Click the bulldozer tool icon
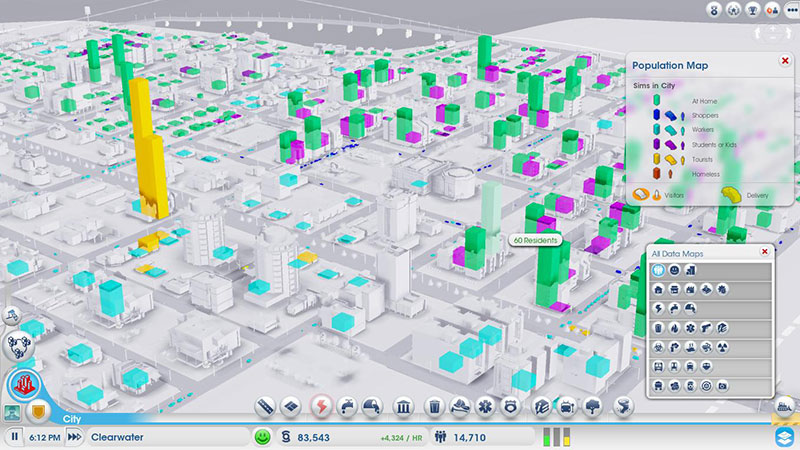The image size is (800, 450). 784,407
